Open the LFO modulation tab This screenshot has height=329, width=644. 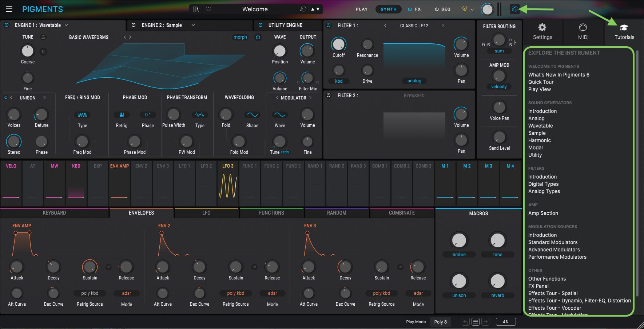coord(206,213)
